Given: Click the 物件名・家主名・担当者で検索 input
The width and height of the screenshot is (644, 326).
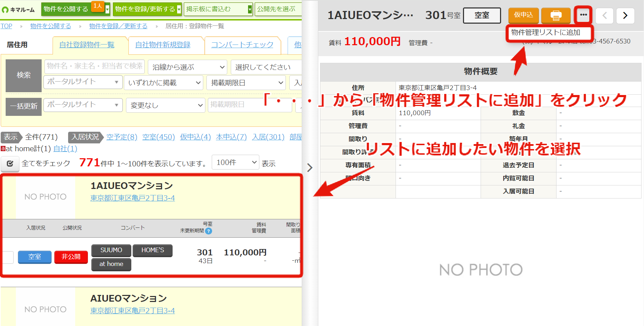Looking at the screenshot, I should pyautogui.click(x=95, y=66).
